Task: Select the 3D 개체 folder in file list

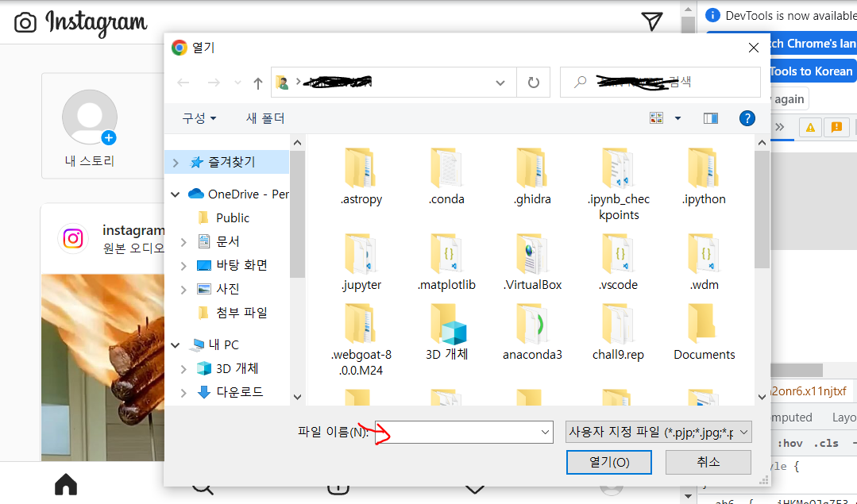Action: pyautogui.click(x=446, y=332)
